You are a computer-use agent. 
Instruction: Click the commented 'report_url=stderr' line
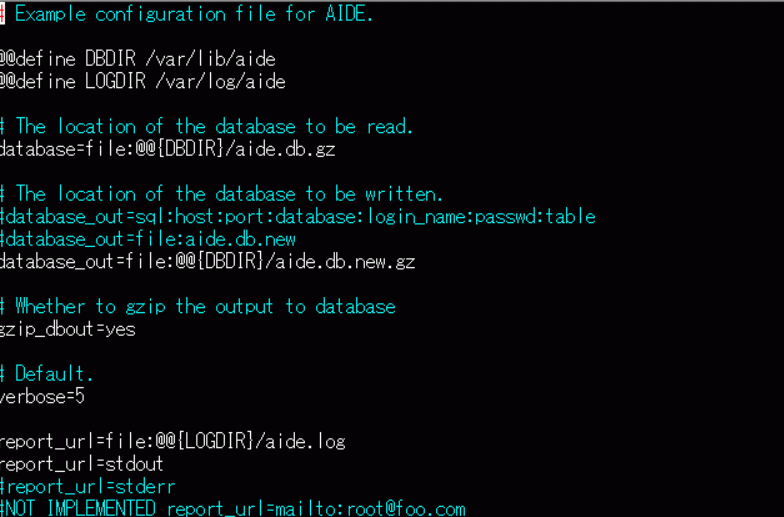[88, 486]
